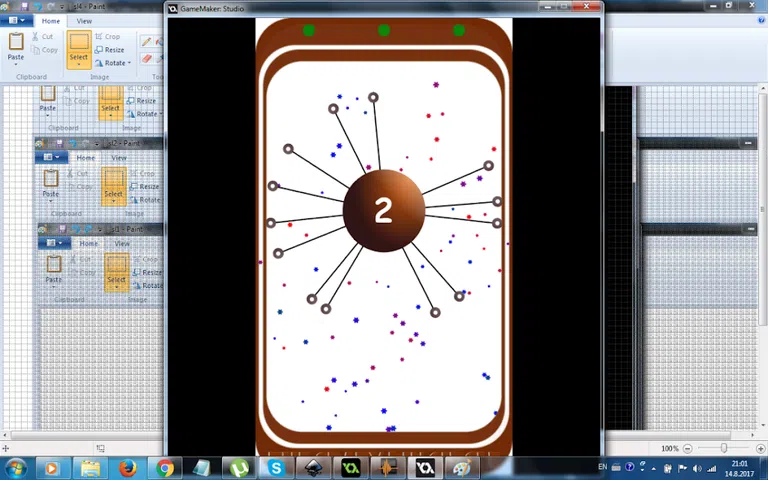Viewport: 768px width, 480px height.
Task: Select the Pencil tool in Paint's Tools group
Action: click(x=147, y=42)
